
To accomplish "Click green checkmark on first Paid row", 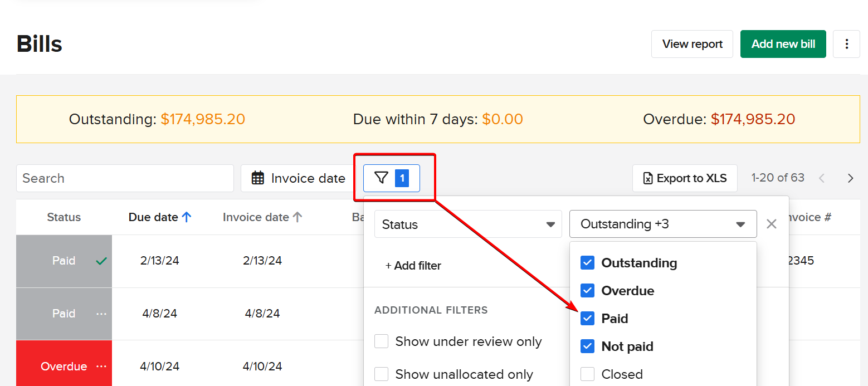I will [101, 261].
